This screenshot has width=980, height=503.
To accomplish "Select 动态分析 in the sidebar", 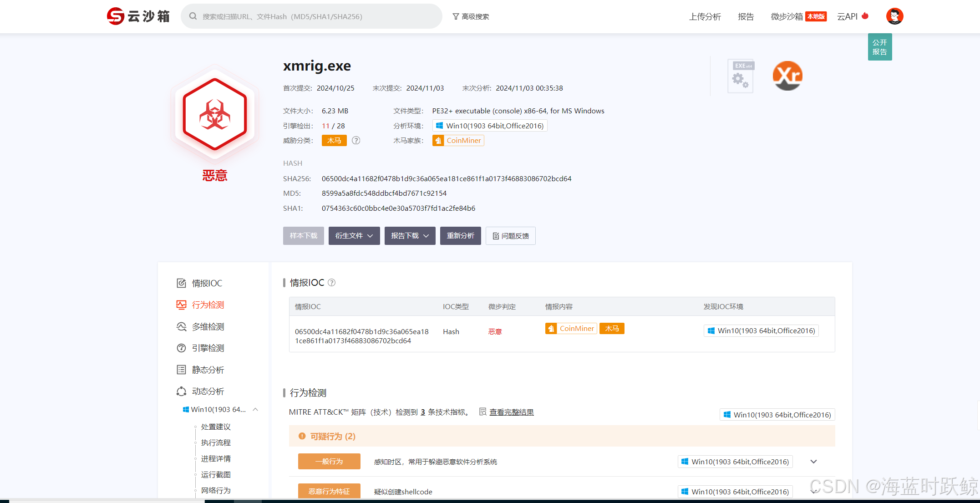I will point(208,391).
